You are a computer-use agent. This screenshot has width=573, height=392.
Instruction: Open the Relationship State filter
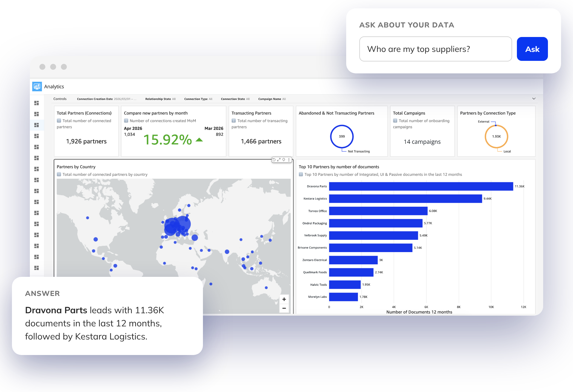pos(161,99)
